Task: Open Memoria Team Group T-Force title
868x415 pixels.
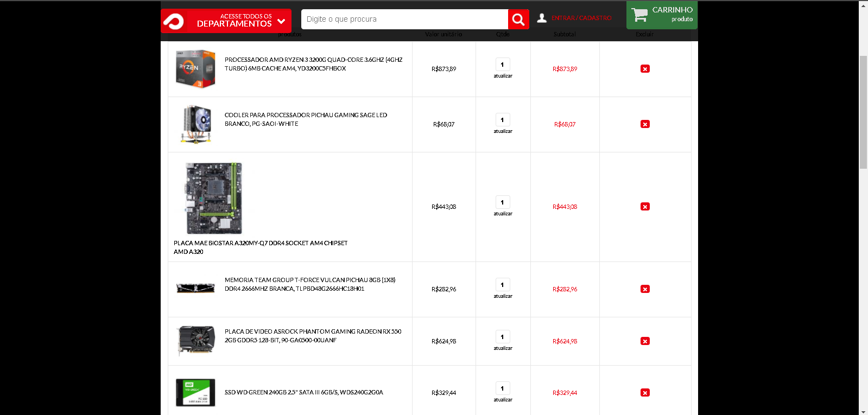Action: 310,284
